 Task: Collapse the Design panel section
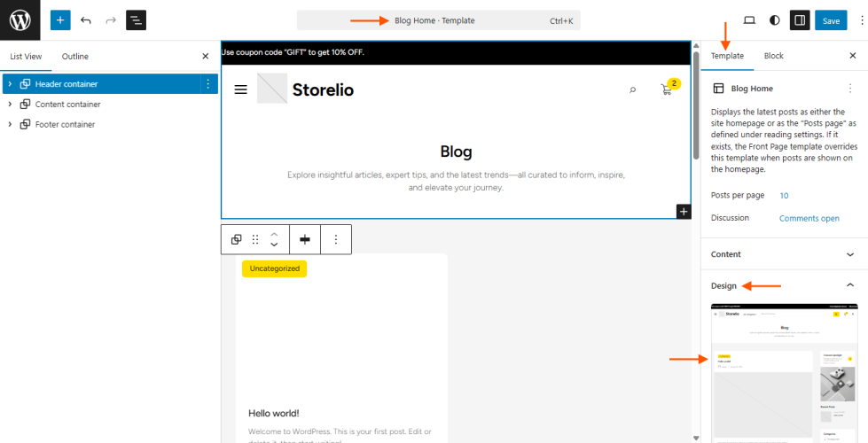(x=850, y=285)
